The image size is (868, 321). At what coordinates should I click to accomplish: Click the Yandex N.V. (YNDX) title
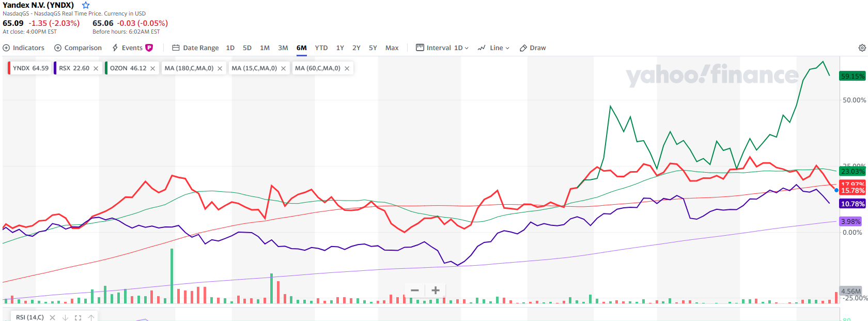(x=38, y=5)
